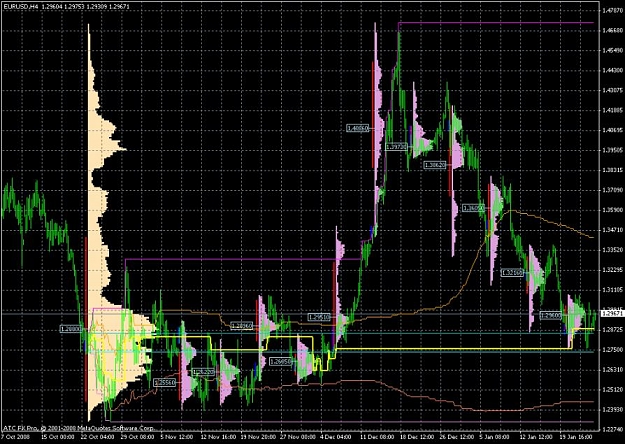Click the 1.28725 value on price axis
The width and height of the screenshot is (625, 444).
[x=613, y=330]
